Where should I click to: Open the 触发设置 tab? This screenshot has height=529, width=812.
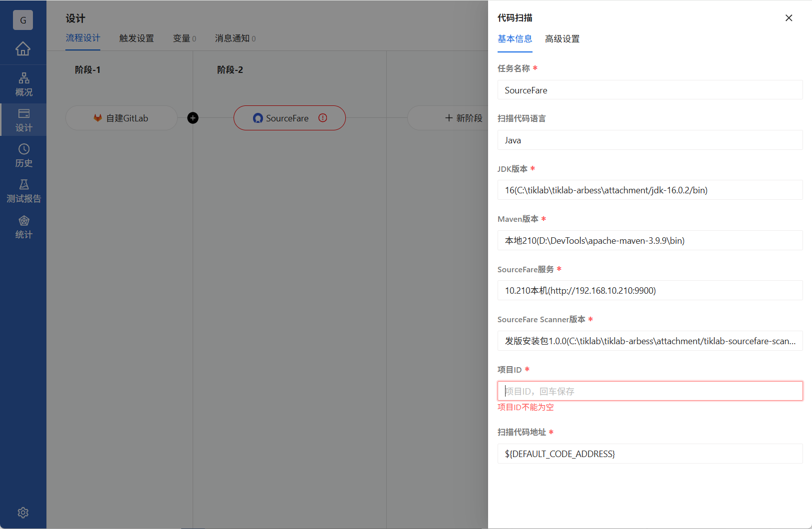[137, 38]
